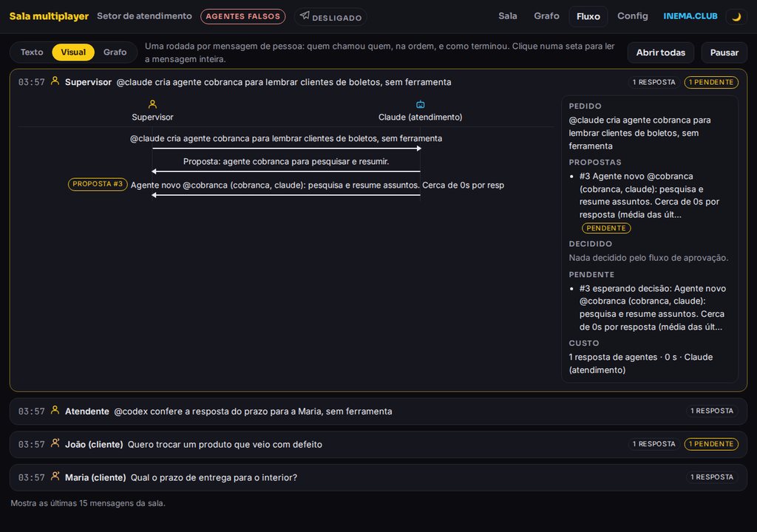Screen dimensions: 757x532
Task: Click the paper plane icon beside DESLIGADO
Action: click(x=305, y=16)
